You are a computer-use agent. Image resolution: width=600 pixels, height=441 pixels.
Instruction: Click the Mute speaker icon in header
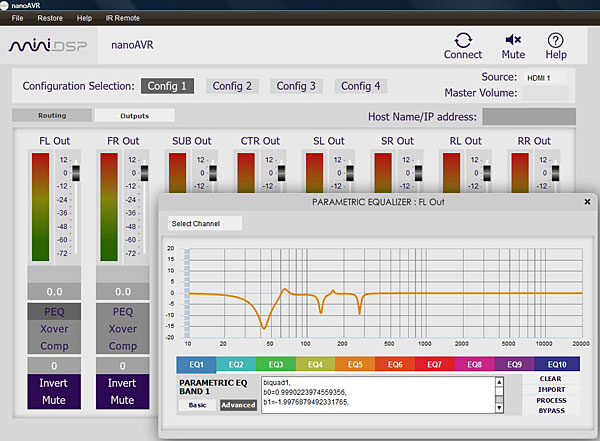pyautogui.click(x=513, y=39)
